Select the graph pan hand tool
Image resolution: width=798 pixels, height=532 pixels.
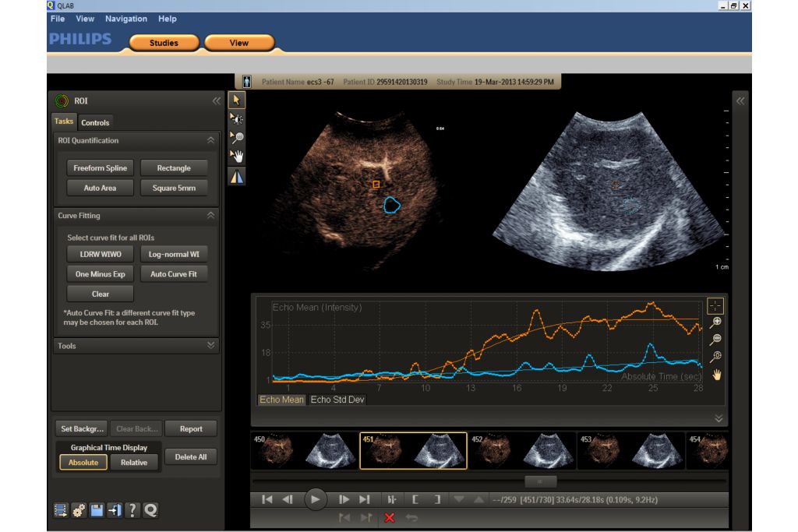pos(717,375)
